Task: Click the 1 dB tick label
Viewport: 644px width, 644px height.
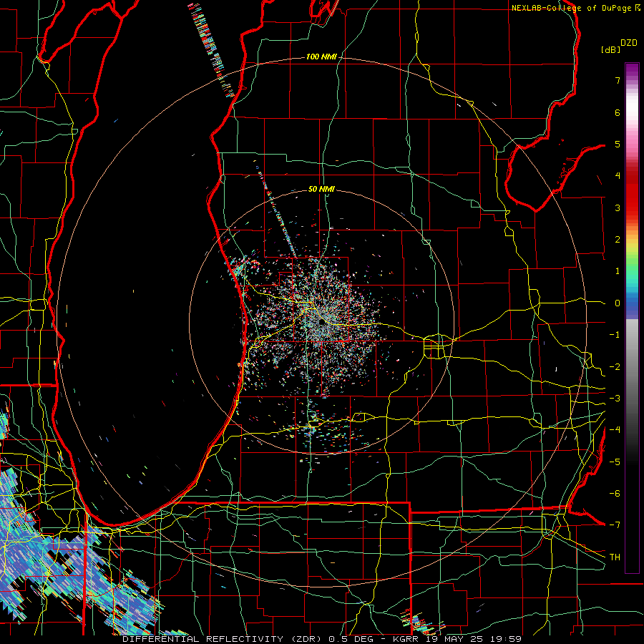Action: coord(618,271)
